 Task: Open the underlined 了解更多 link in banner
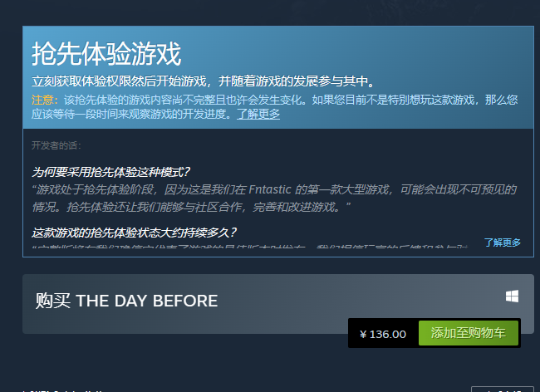[x=258, y=114]
